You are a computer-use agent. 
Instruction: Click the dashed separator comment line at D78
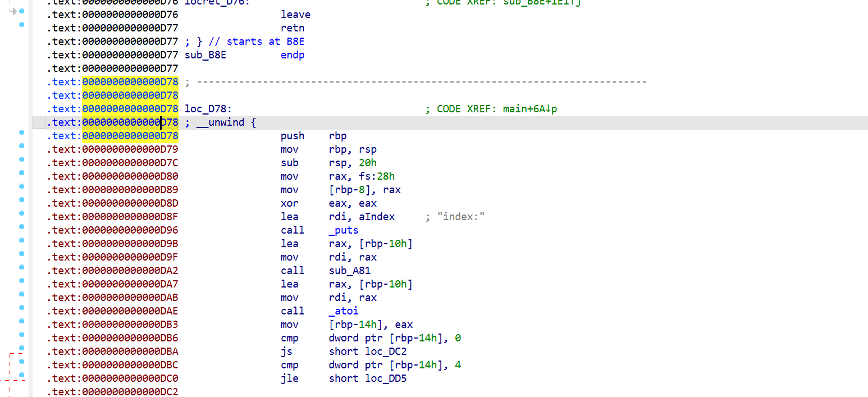click(x=416, y=82)
